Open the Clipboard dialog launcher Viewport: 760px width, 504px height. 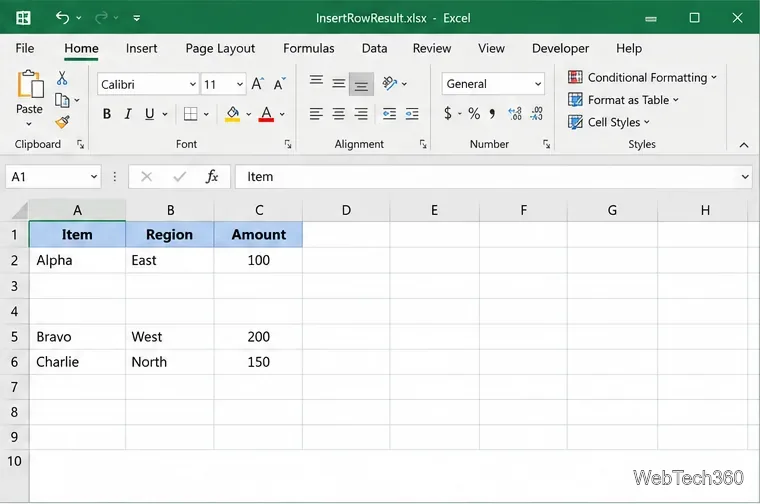pos(80,144)
